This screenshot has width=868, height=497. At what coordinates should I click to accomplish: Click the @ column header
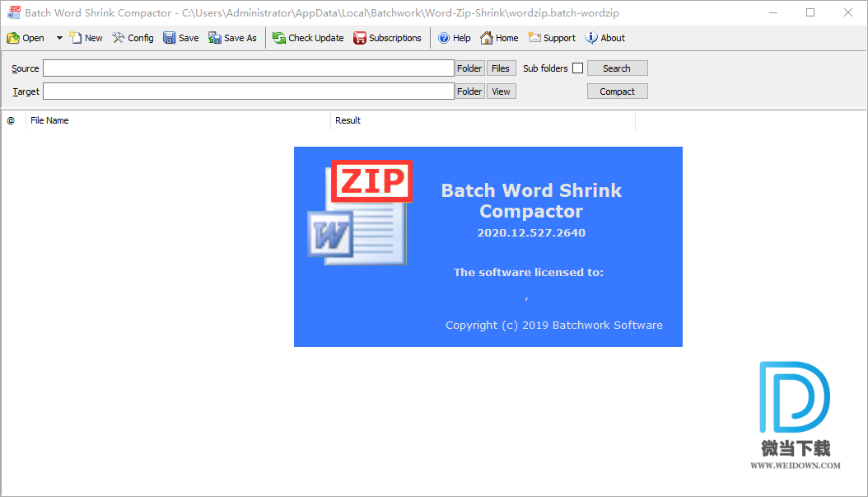(x=13, y=120)
